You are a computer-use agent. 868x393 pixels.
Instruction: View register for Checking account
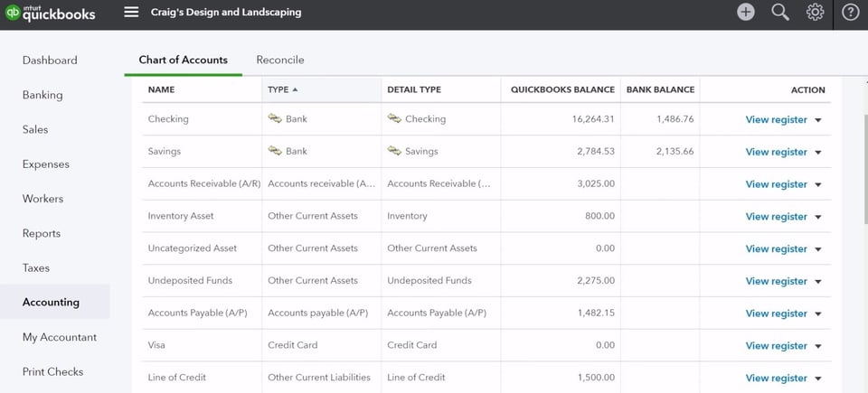[x=776, y=119]
